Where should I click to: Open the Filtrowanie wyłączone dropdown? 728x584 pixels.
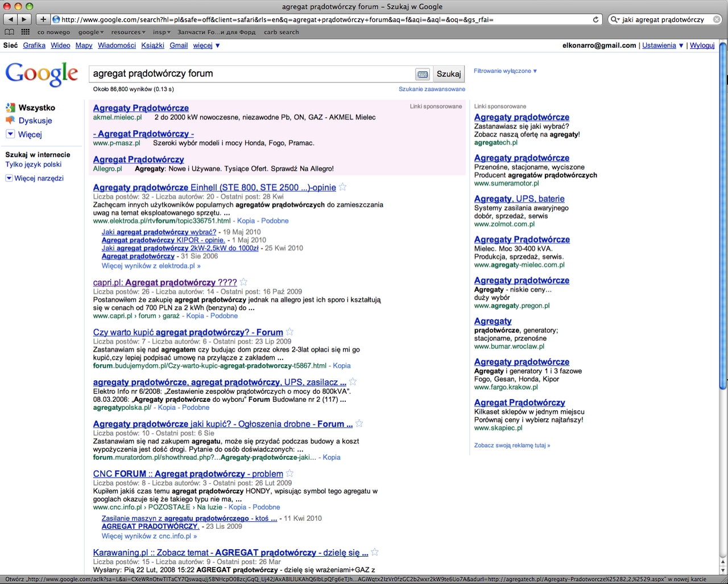505,71
